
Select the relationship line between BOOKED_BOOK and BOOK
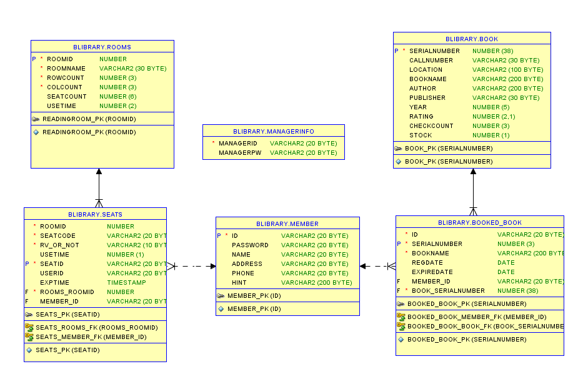(x=473, y=192)
